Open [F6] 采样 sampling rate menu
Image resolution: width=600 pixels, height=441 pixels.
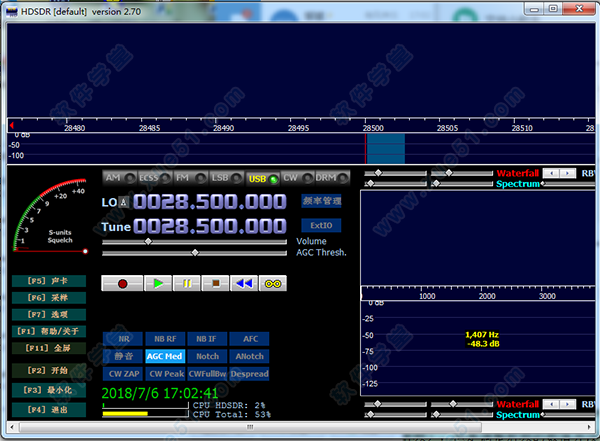pyautogui.click(x=49, y=298)
